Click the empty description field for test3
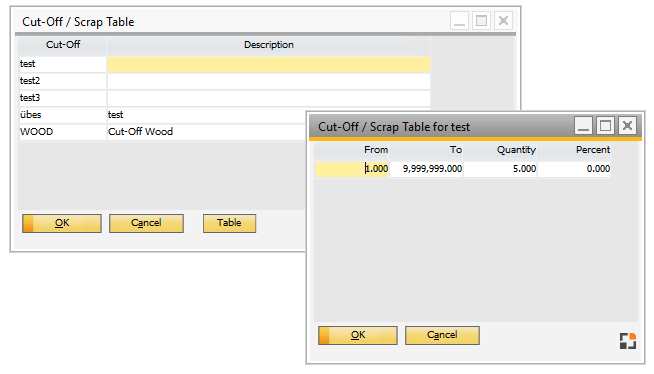Image resolution: width=654 pixels, height=374 pixels. (269, 98)
